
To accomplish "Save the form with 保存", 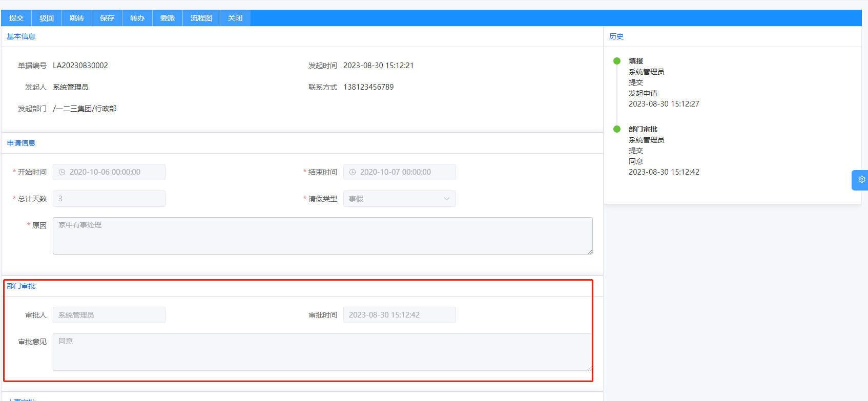I will click(107, 18).
